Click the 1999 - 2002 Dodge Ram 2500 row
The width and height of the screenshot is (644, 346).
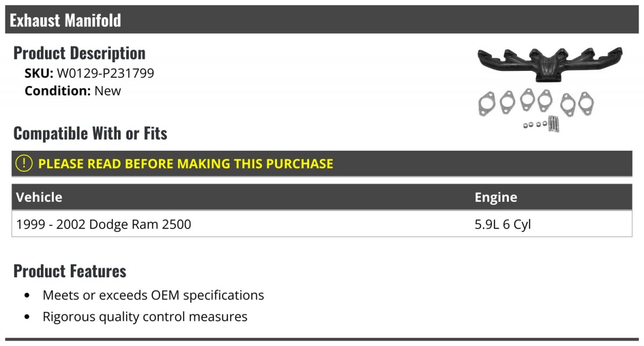pos(322,224)
